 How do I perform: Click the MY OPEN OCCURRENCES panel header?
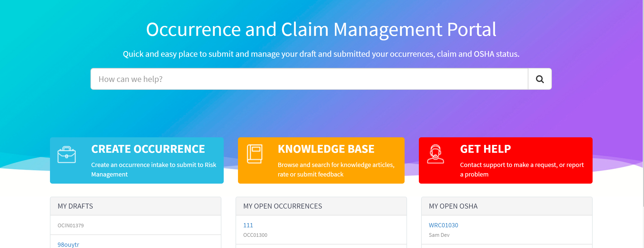pos(321,206)
